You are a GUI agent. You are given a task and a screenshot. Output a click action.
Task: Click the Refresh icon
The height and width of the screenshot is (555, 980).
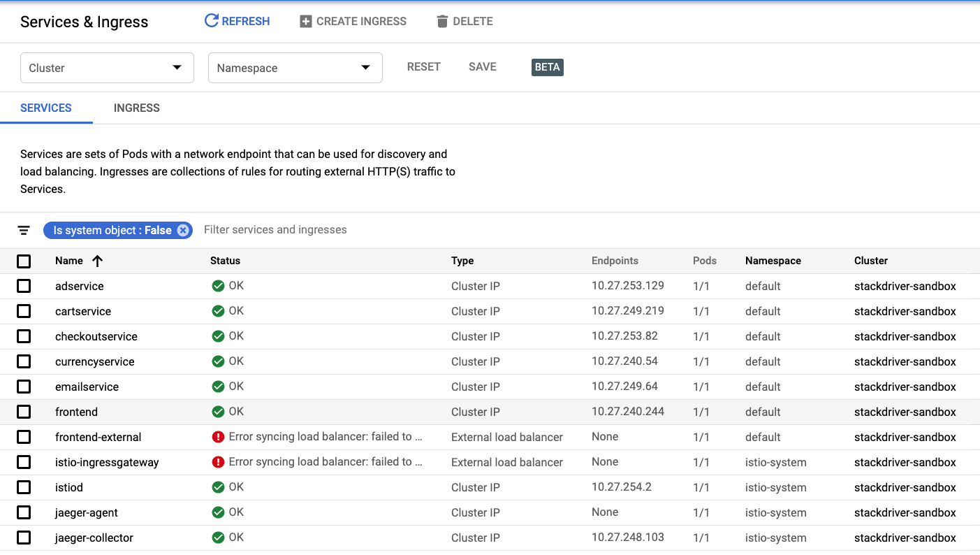211,20
